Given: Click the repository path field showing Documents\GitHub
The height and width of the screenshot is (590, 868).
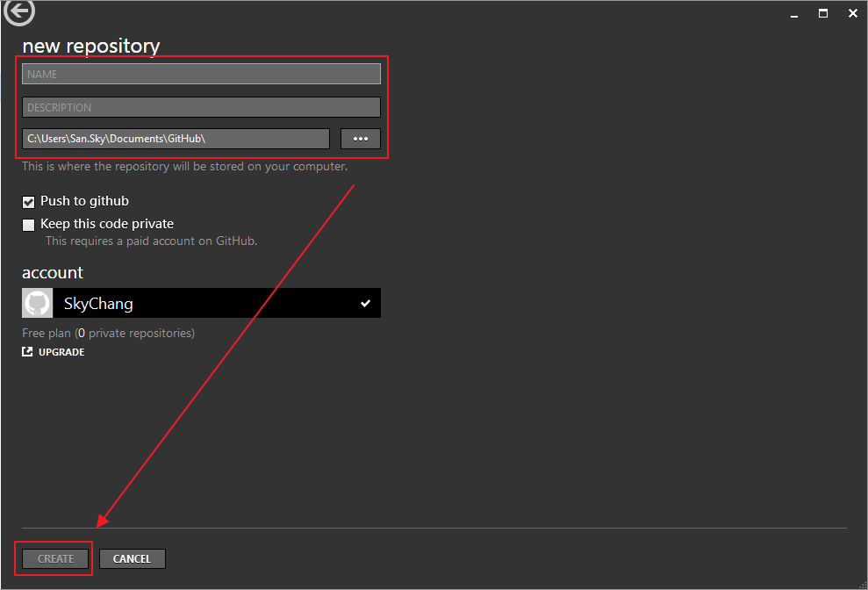Looking at the screenshot, I should click(x=176, y=139).
